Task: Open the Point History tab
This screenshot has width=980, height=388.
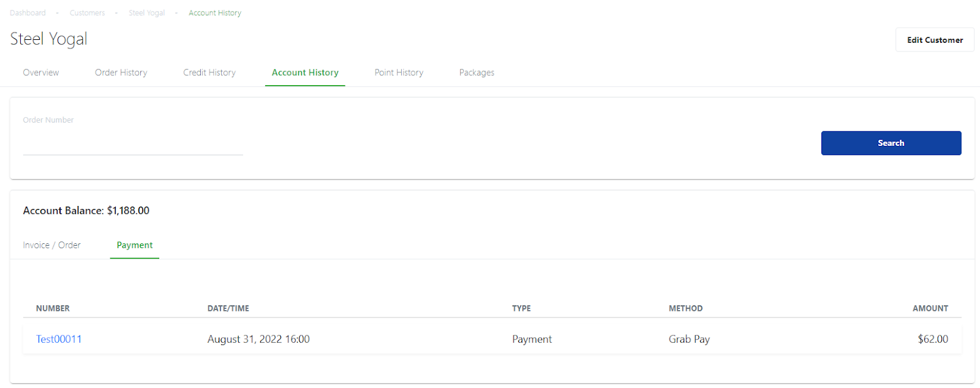Action: point(399,72)
